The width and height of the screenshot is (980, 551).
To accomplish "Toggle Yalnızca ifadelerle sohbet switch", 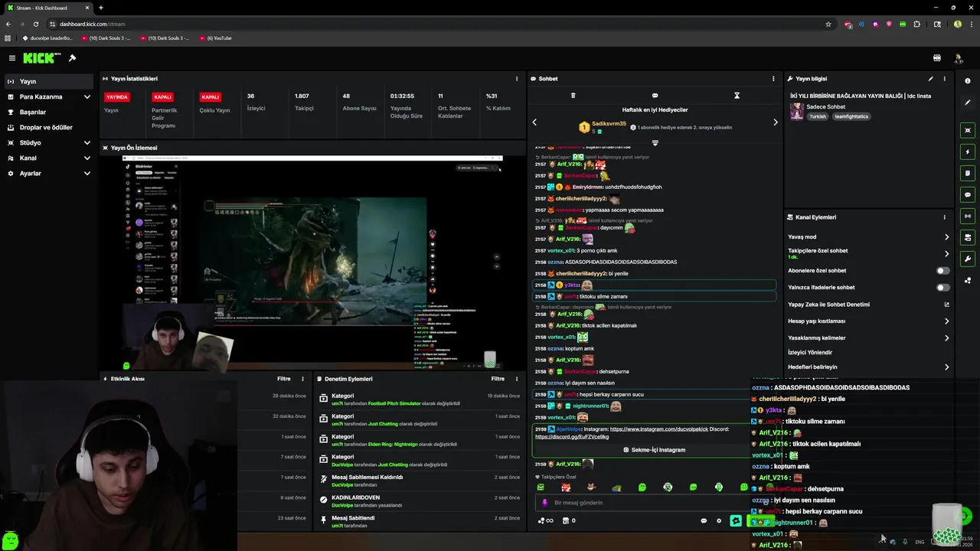I will click(x=942, y=288).
